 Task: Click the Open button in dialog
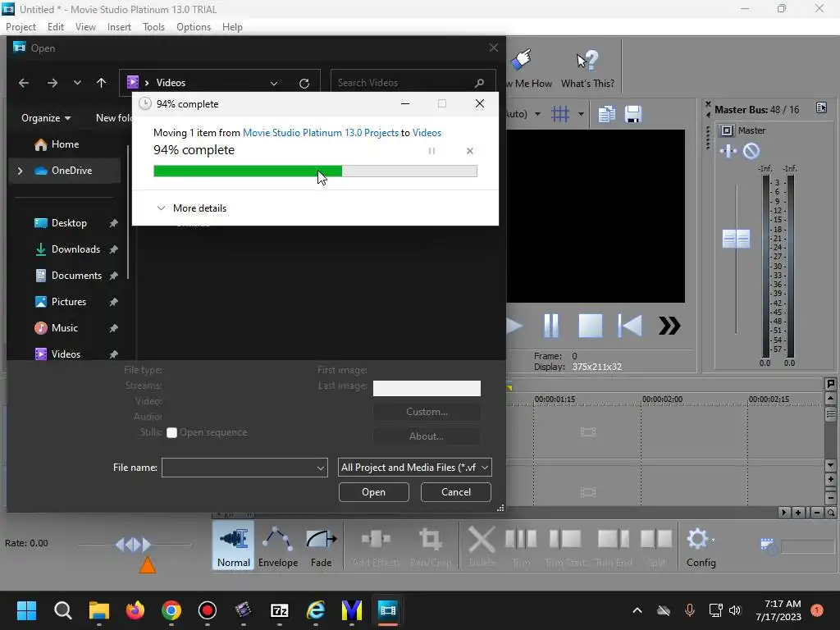(374, 492)
